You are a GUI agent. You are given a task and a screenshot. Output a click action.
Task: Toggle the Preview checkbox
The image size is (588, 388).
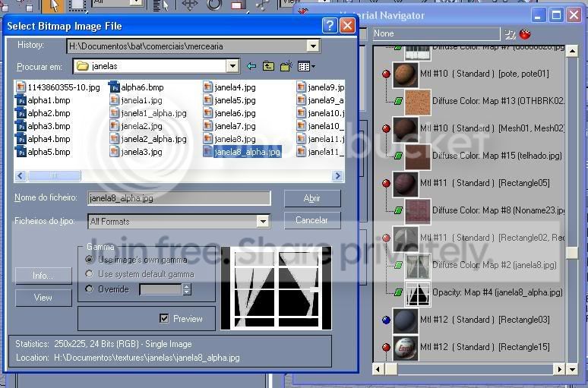164,318
